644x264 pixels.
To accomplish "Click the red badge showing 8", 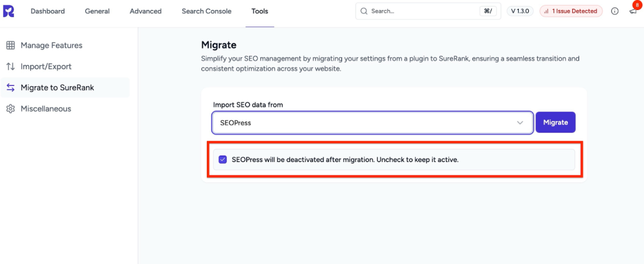I will [636, 5].
